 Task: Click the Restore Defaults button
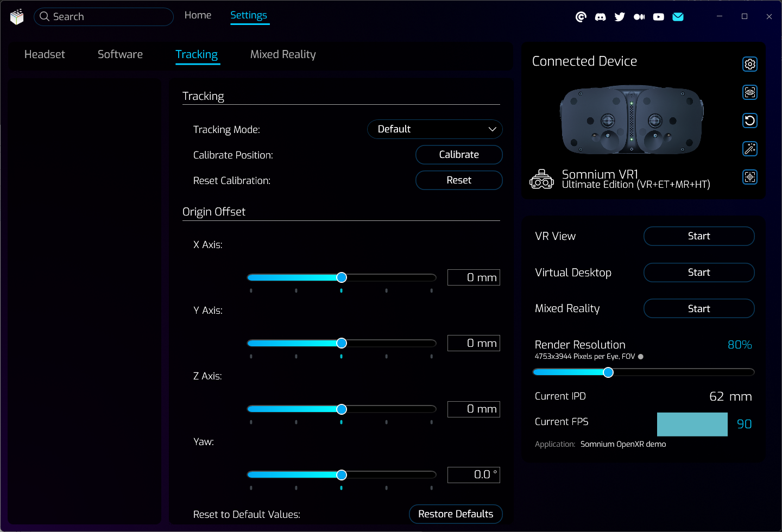(x=456, y=514)
